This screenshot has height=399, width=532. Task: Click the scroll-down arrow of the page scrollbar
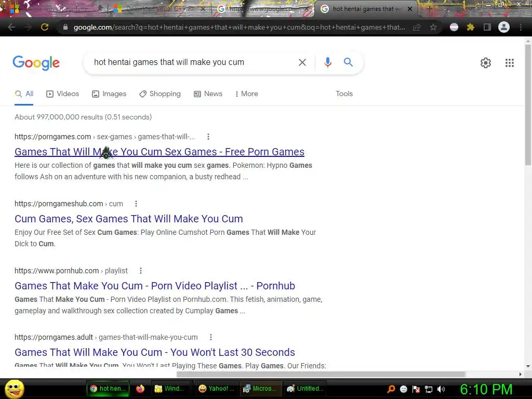click(x=528, y=366)
